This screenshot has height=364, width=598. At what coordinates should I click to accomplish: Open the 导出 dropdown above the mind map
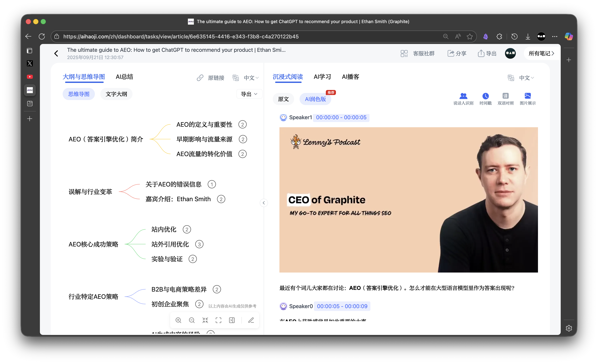click(249, 94)
